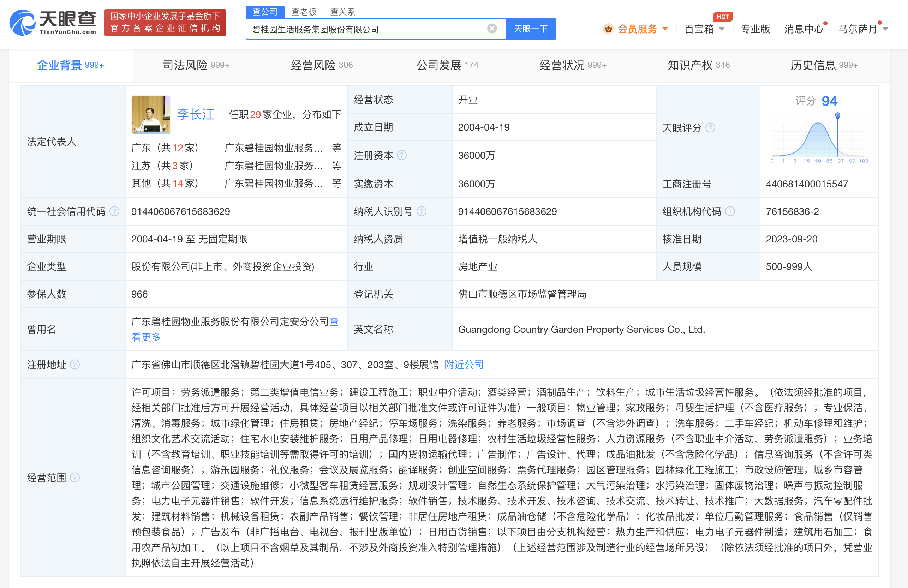Switch to 查关系 search tab
This screenshot has width=908, height=588.
click(x=342, y=12)
